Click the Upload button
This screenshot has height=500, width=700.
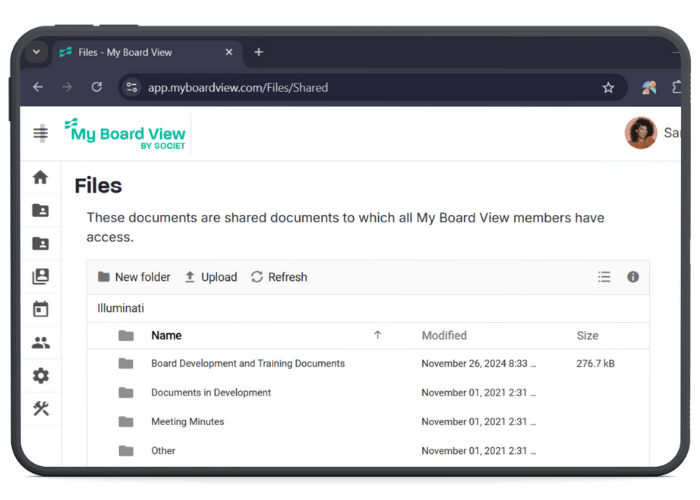tap(211, 277)
